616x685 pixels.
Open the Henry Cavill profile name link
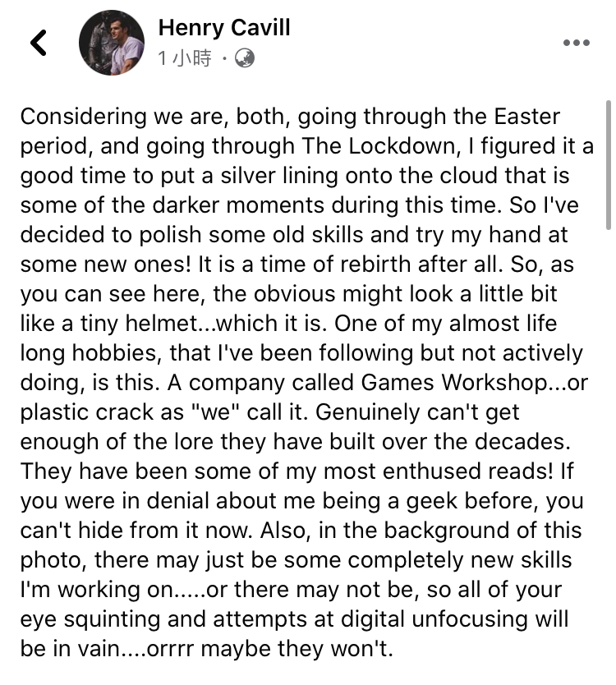tap(224, 28)
